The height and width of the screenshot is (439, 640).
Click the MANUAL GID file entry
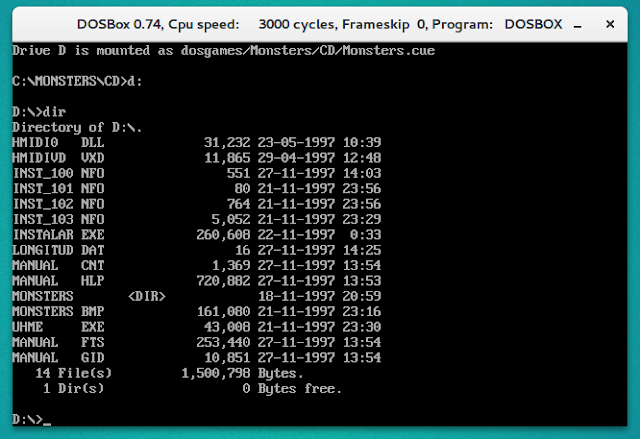[197, 358]
